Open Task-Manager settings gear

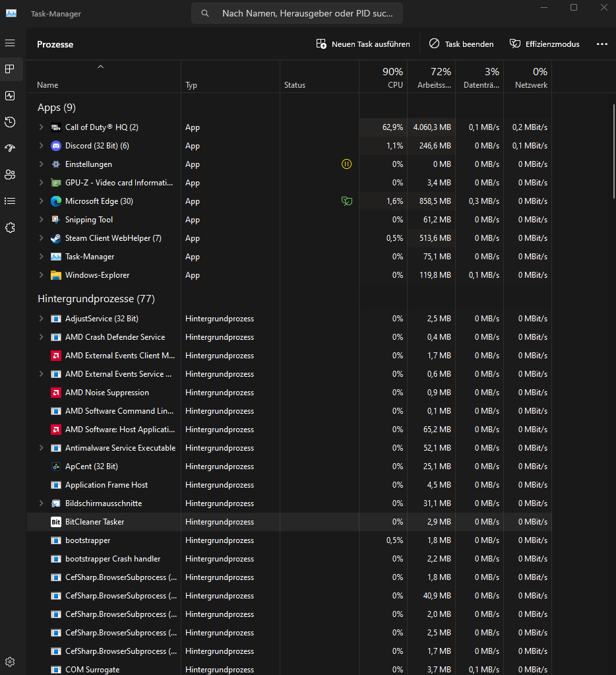10,662
